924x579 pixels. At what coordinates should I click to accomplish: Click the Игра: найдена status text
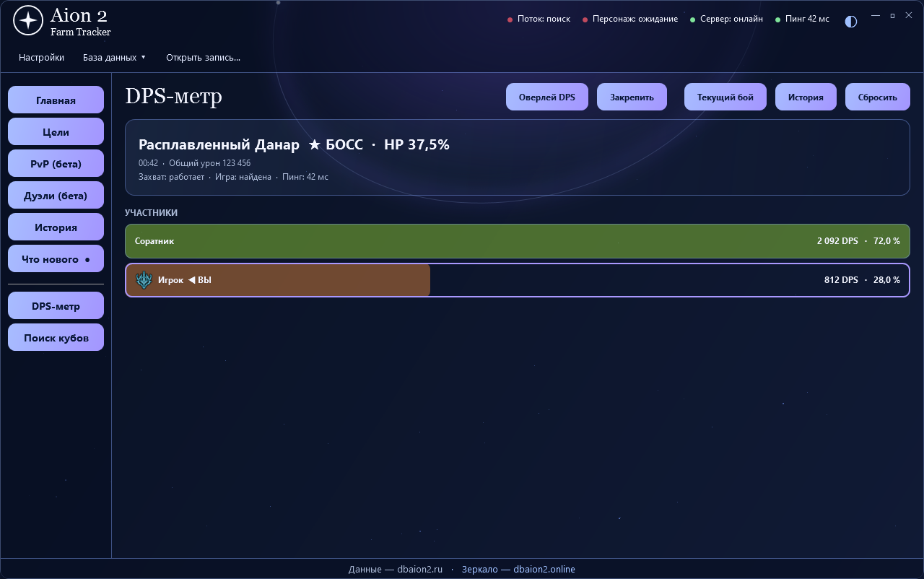click(x=243, y=177)
